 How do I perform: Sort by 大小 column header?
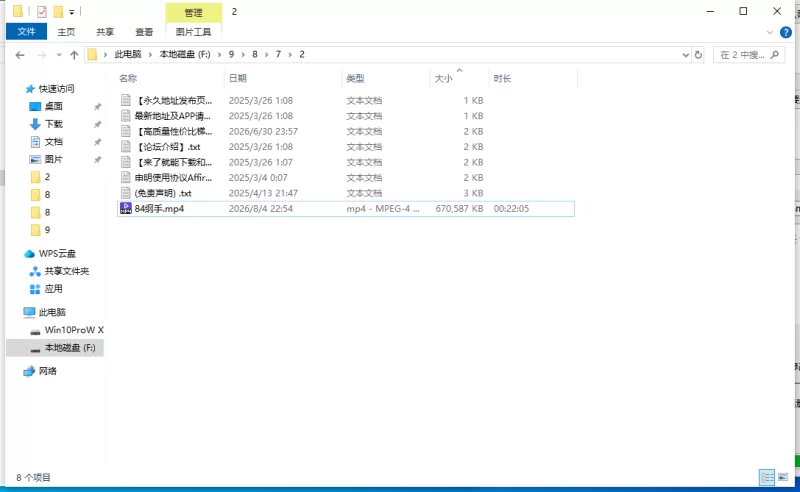(443, 78)
